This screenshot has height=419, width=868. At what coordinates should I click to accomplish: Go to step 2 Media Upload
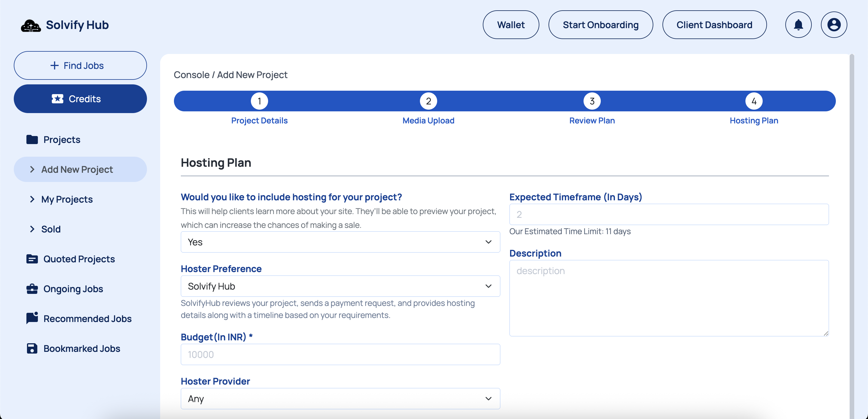click(x=428, y=101)
